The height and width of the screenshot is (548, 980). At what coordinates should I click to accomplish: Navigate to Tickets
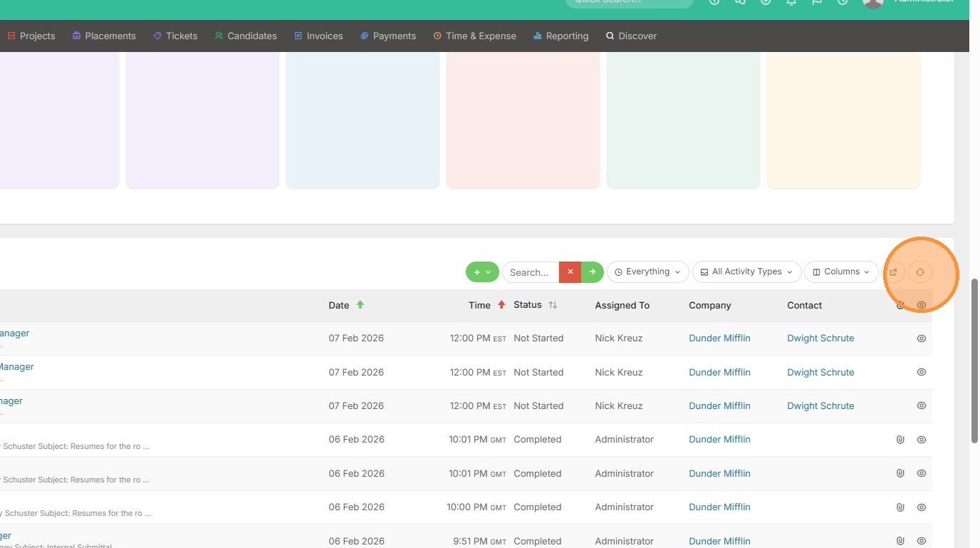pyautogui.click(x=175, y=36)
